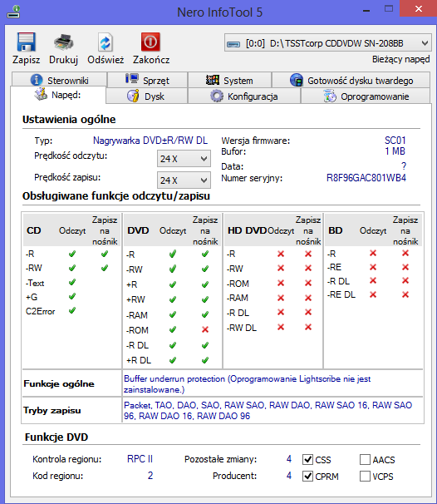Click the Bieżący napęd label
437x504 pixels.
pyautogui.click(x=400, y=59)
